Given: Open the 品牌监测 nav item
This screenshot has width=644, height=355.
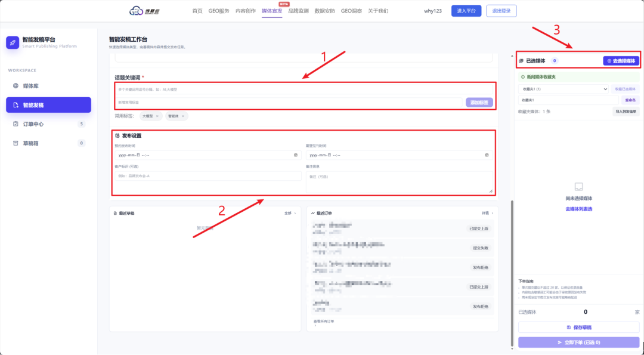Looking at the screenshot, I should click(299, 11).
